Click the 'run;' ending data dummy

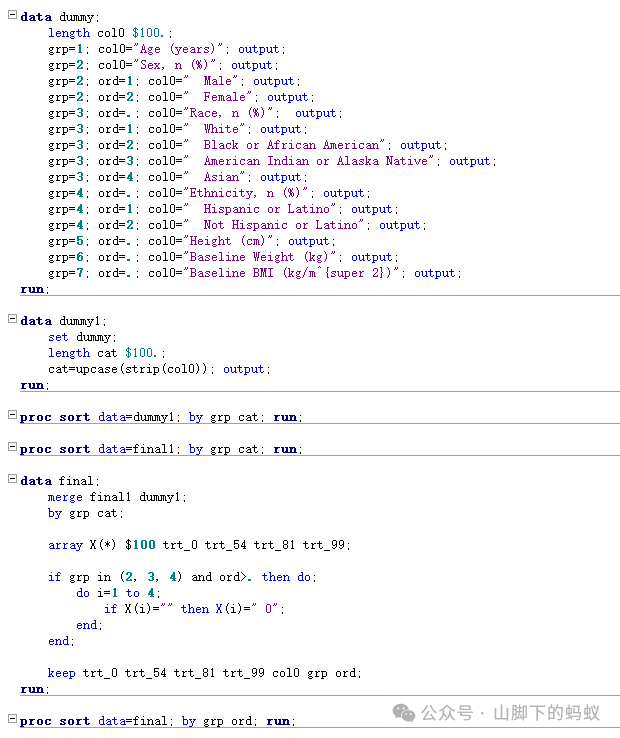click(x=34, y=289)
